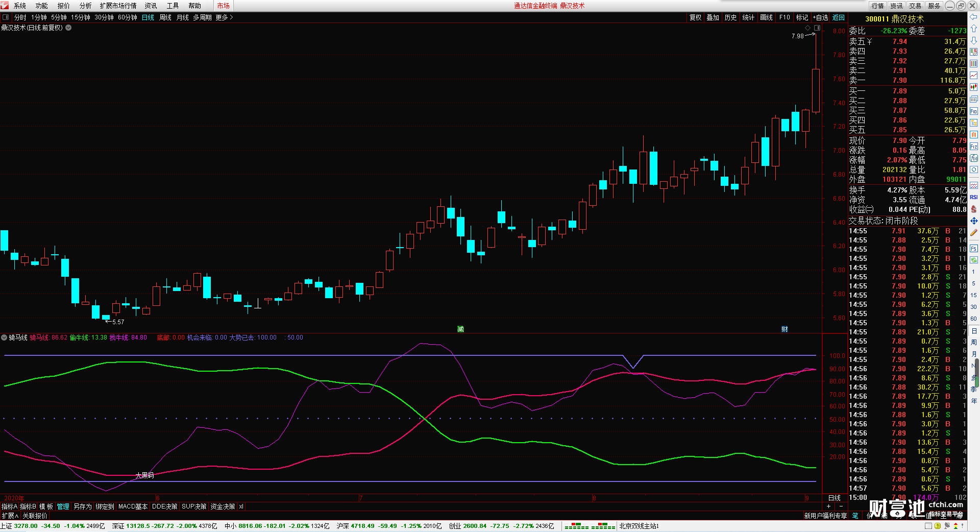Click the four-way move arrows icon
Image resolution: width=980 pixels, height=532 pixels.
click(x=974, y=221)
